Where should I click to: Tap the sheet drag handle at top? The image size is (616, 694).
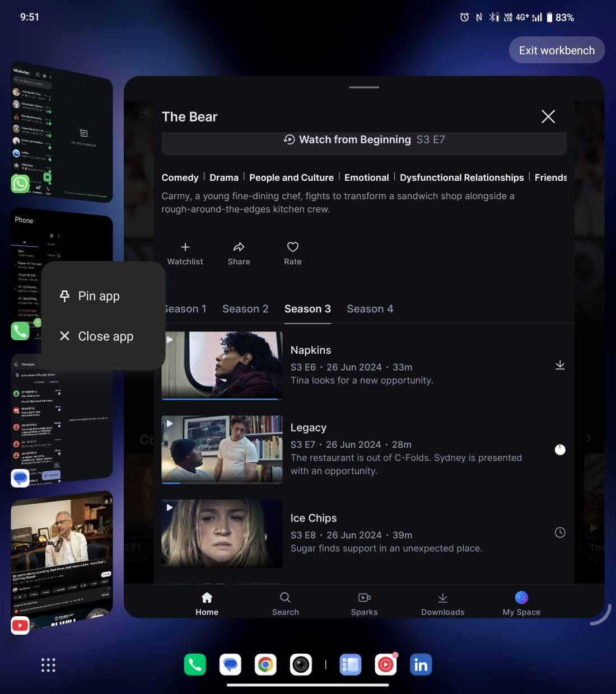[x=364, y=87]
